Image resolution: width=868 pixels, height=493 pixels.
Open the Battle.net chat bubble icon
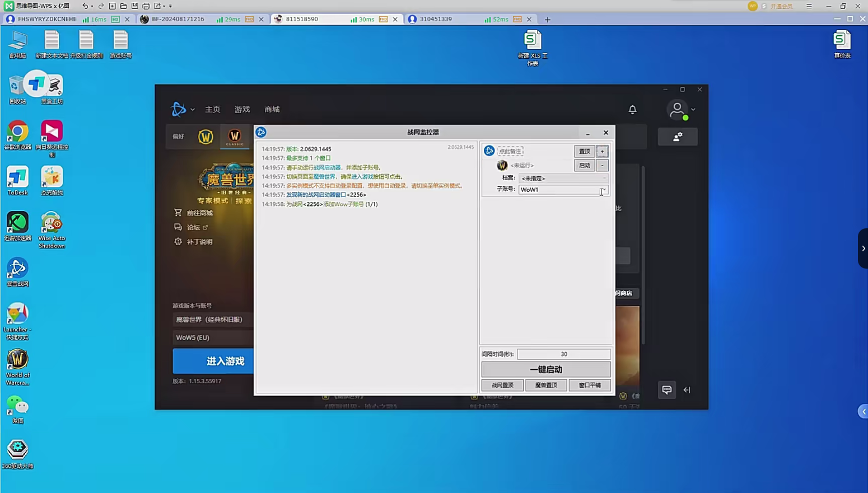click(x=666, y=389)
